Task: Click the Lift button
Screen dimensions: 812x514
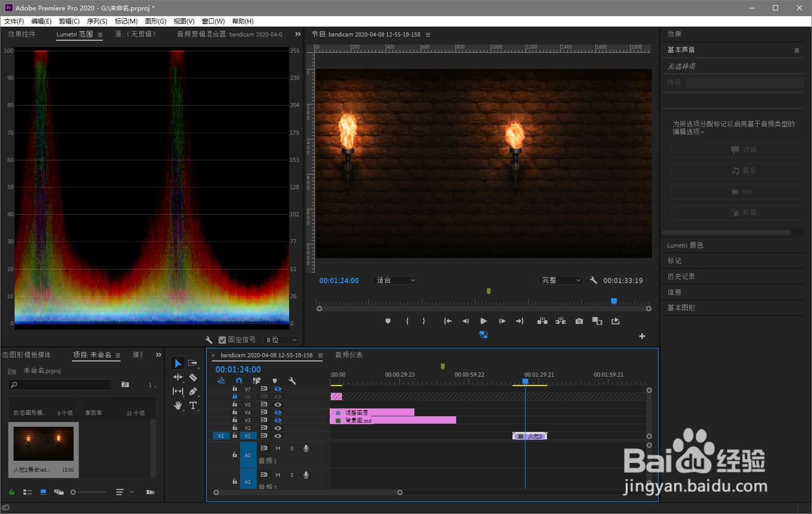Action: [542, 321]
